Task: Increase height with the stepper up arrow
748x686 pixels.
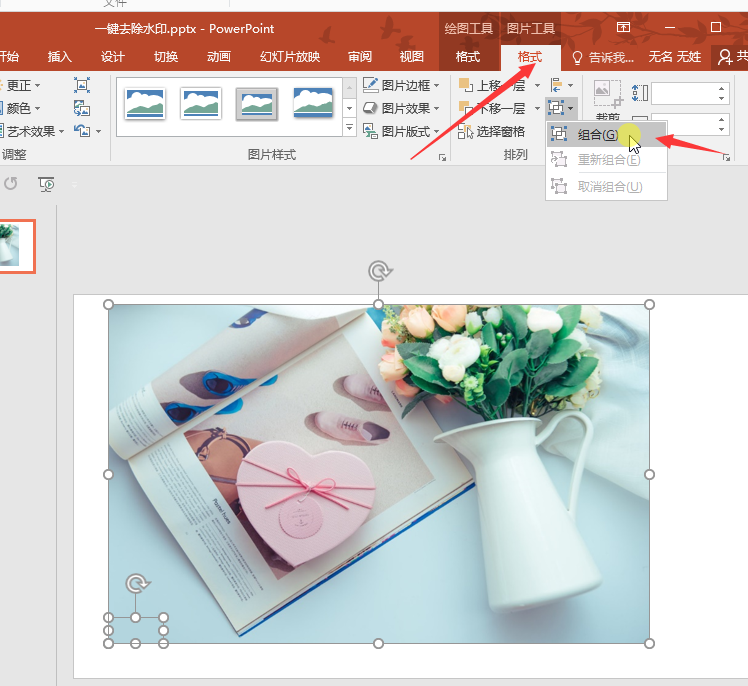Action: pyautogui.click(x=721, y=88)
